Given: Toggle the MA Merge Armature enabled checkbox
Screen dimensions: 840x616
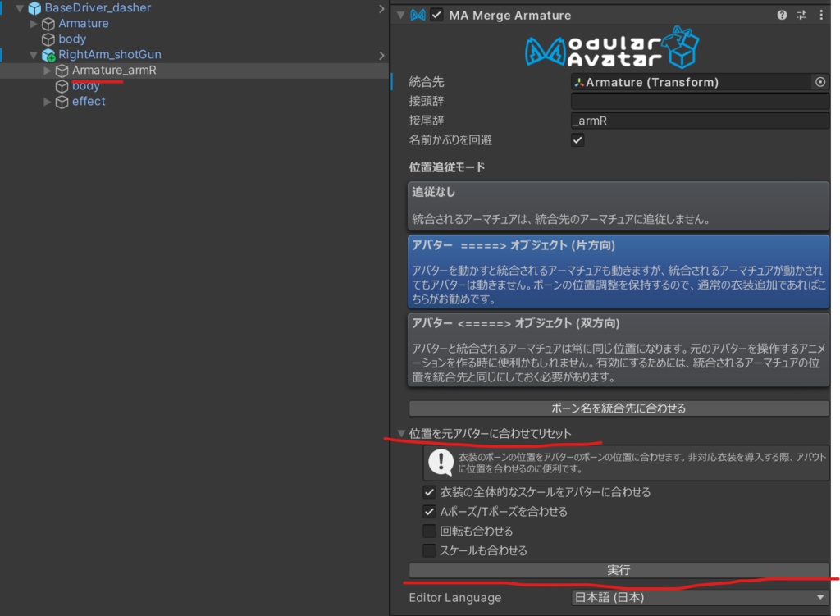Looking at the screenshot, I should [x=436, y=15].
